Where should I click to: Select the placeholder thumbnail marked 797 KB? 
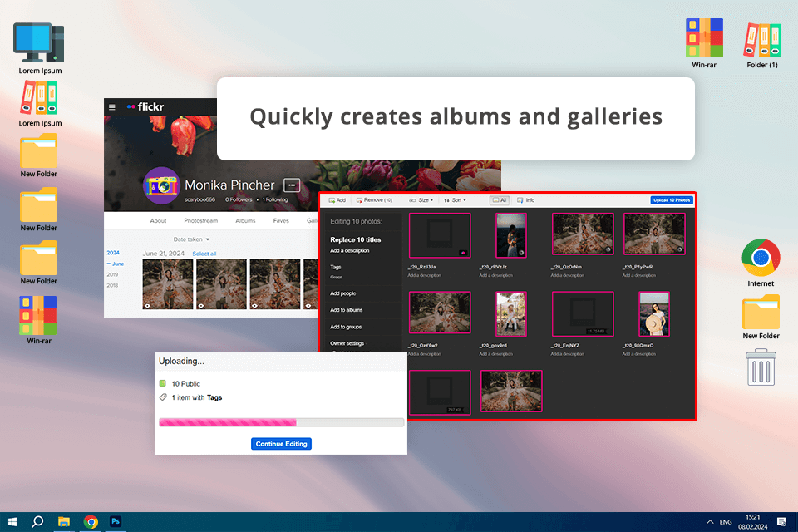point(440,392)
